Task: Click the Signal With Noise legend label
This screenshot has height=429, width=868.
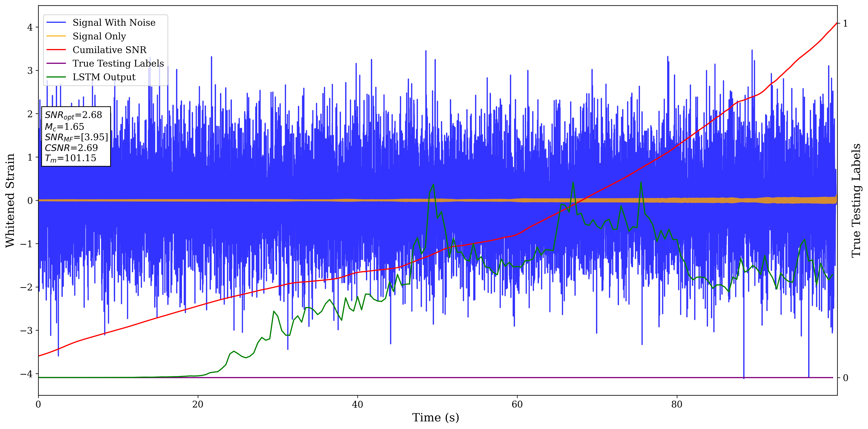Action: 114,23
